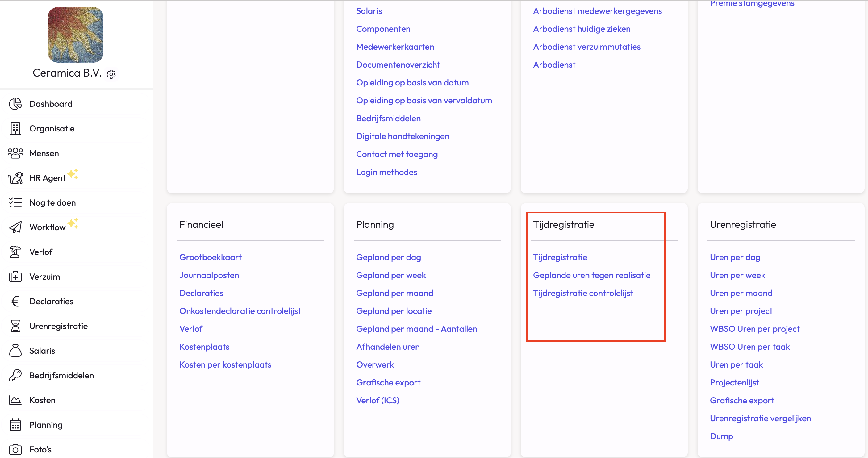This screenshot has width=868, height=458.
Task: Open HR Agent via its robot icon
Action: point(15,178)
